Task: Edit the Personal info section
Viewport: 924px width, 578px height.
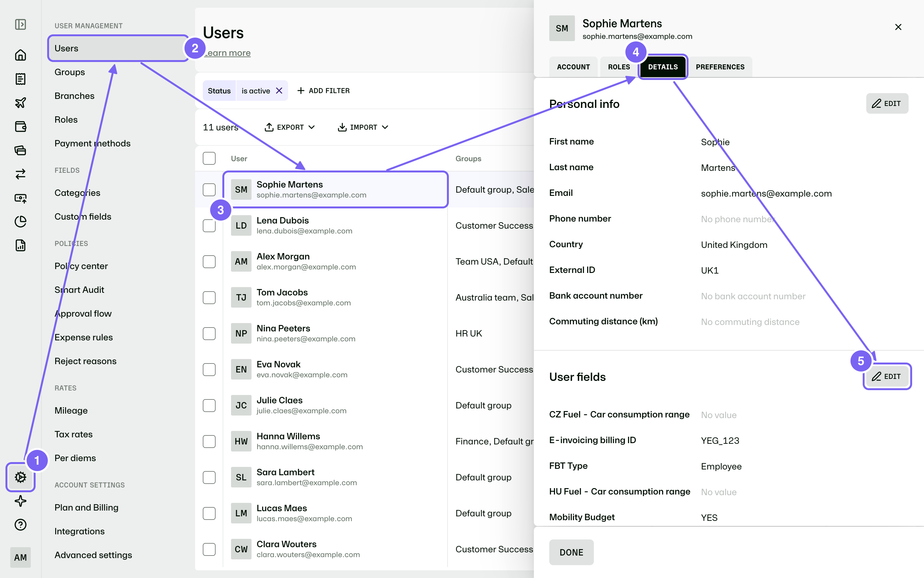Action: [x=887, y=104]
